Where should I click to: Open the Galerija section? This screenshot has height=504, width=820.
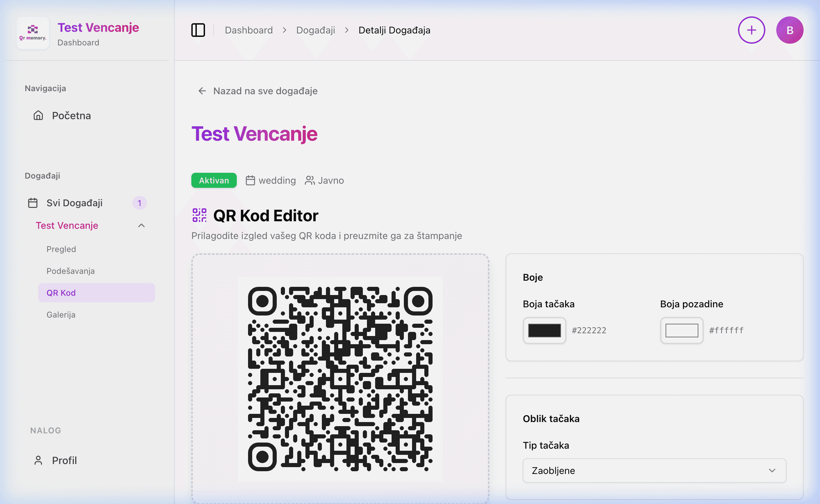(61, 314)
